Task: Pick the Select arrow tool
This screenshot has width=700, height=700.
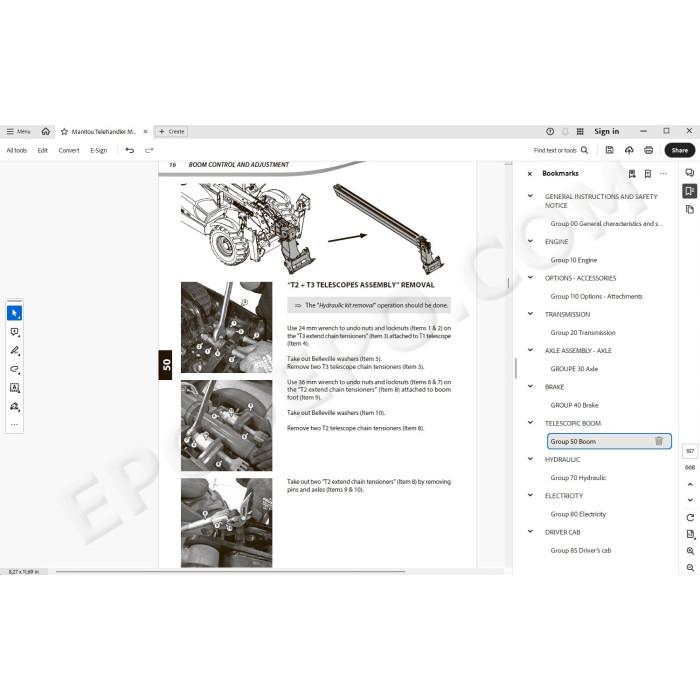Action: 14,313
